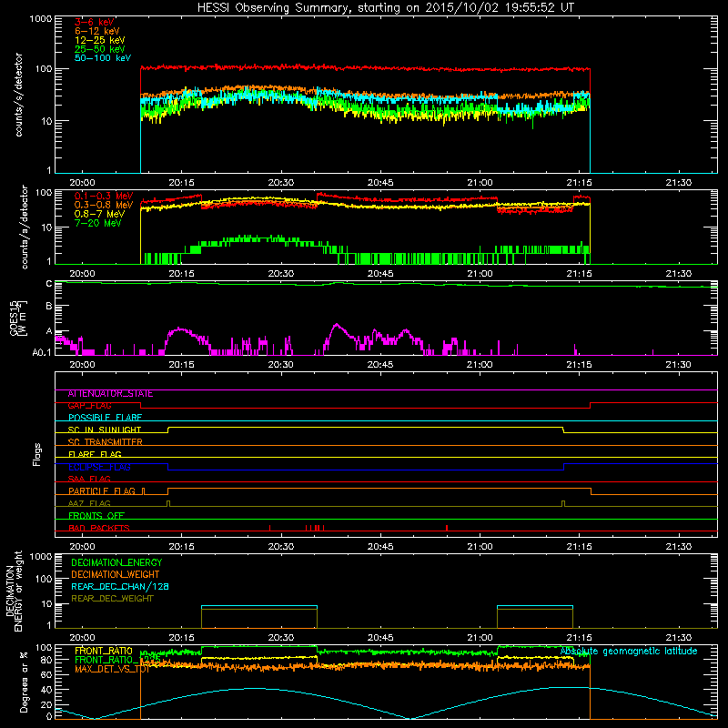Select the A0.1 tick label in GOES panel
This screenshot has width=728, height=728.
click(42, 352)
